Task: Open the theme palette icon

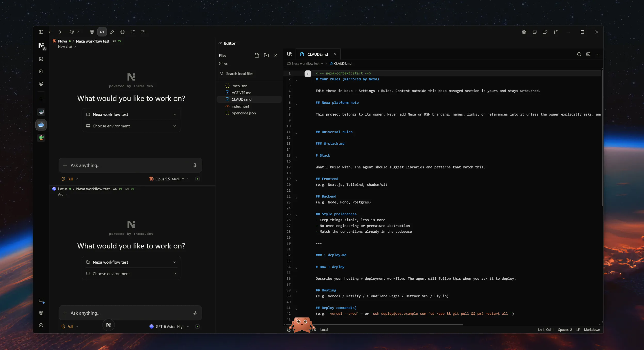Action: pyautogui.click(x=72, y=32)
